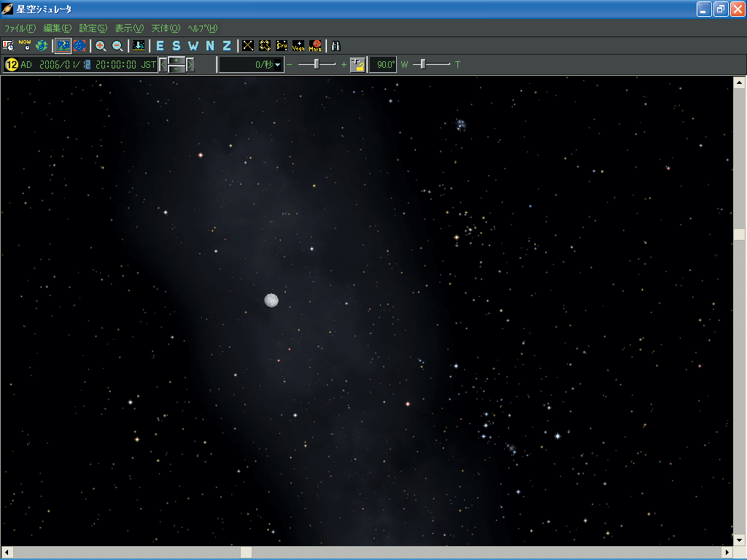This screenshot has width=747, height=560.
Task: Click the vertical scrollbar thumb
Action: pyautogui.click(x=740, y=235)
